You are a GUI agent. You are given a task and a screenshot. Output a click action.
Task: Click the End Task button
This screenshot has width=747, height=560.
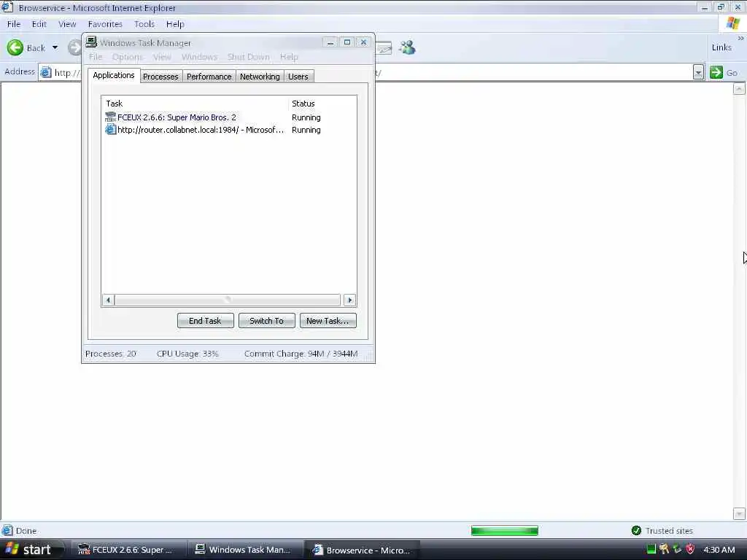[x=205, y=321]
